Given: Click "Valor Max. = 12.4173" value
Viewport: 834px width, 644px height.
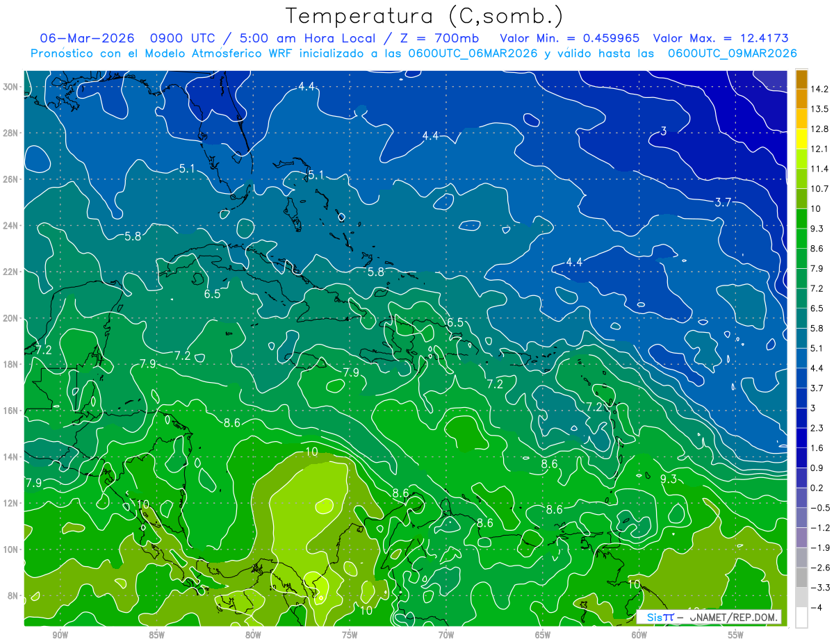Looking at the screenshot, I should pos(721,38).
